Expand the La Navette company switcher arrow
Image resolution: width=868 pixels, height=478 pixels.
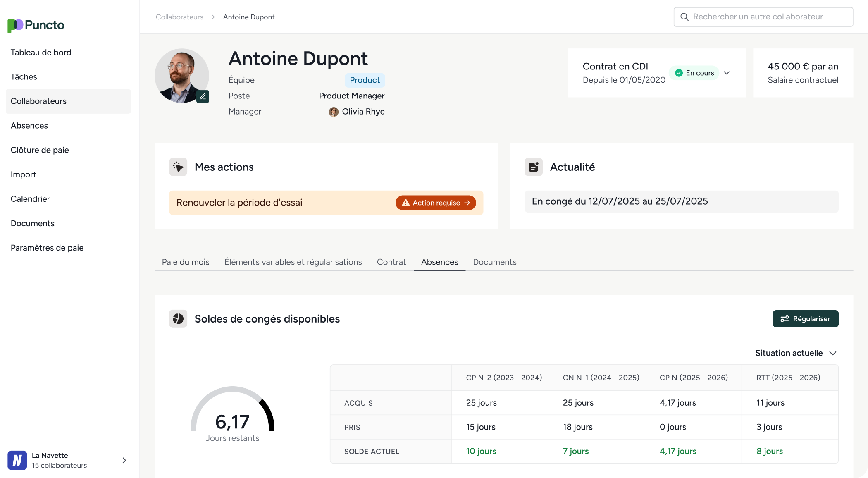(x=124, y=460)
